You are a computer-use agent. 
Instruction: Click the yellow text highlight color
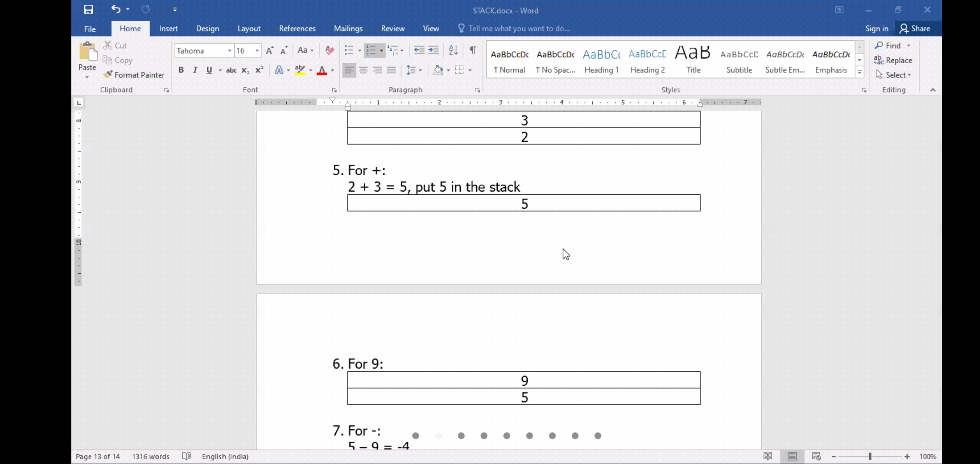pos(300,70)
